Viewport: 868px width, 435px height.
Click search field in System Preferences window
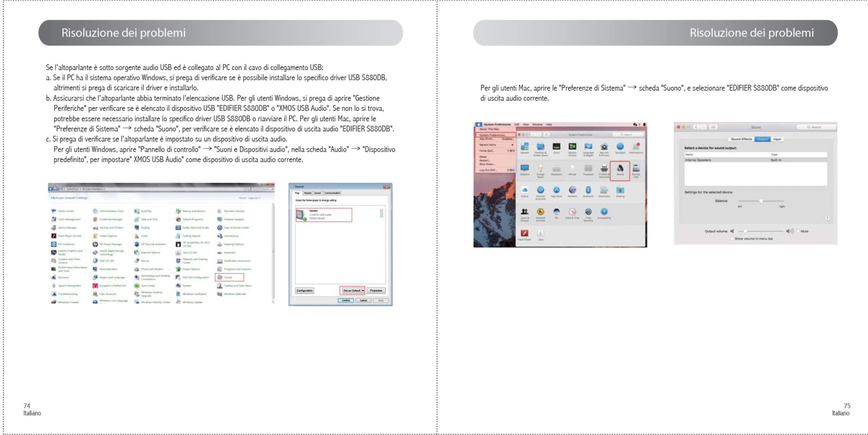628,134
